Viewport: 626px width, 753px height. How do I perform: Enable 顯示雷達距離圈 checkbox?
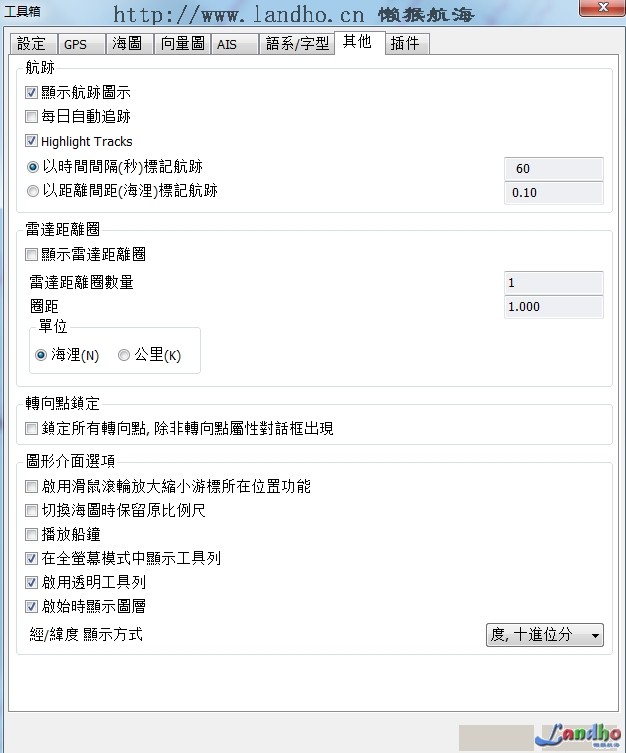point(32,255)
